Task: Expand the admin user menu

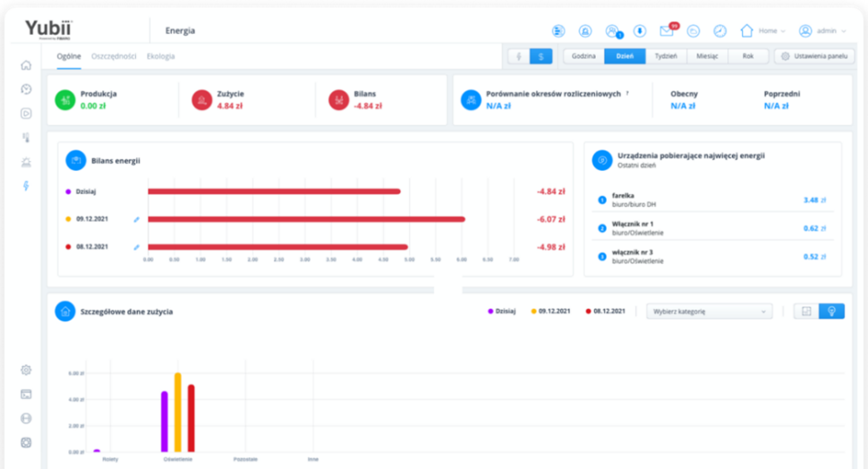Action: coord(823,30)
